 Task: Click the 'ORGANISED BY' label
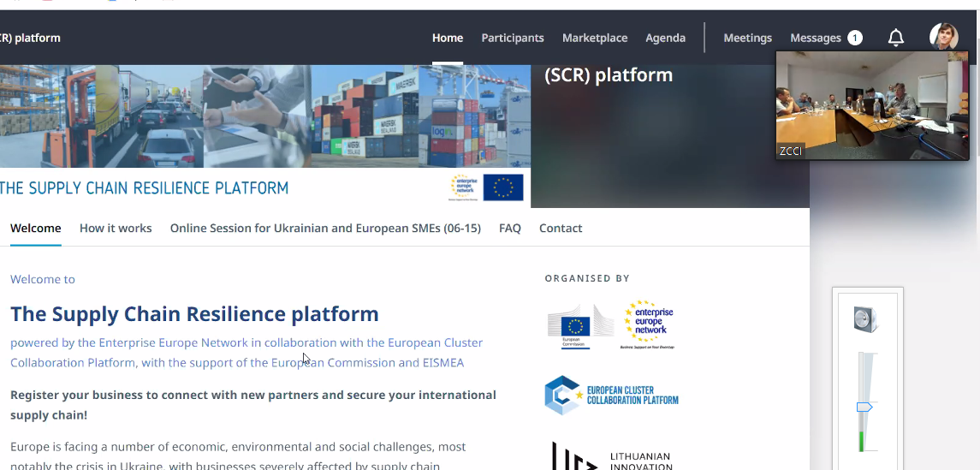[x=587, y=278]
